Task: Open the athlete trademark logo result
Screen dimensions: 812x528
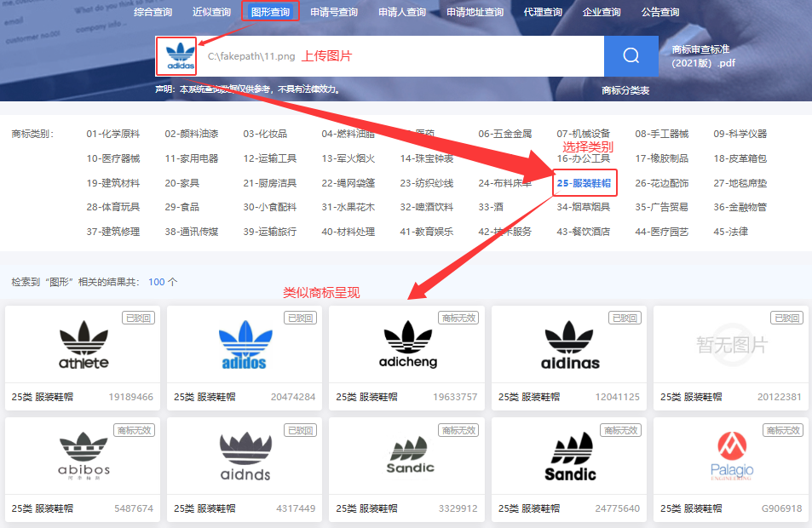Action: [84, 345]
